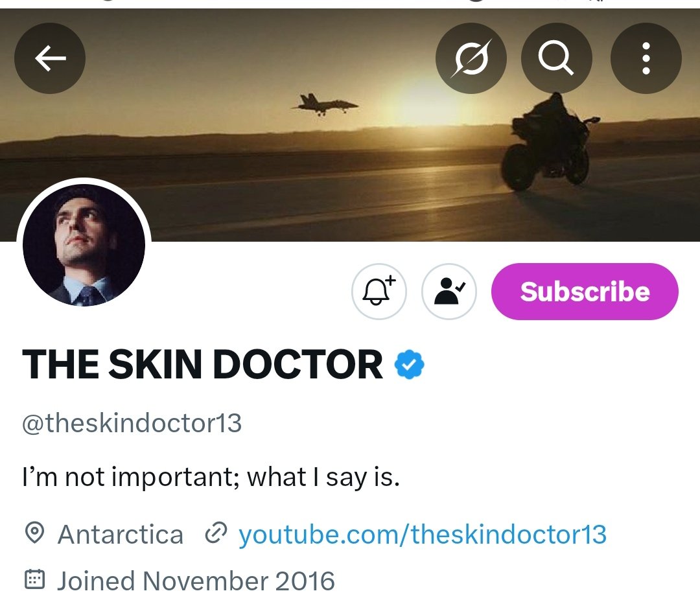The image size is (700, 613).
Task: Tap the blue verified badge
Action: pos(410,365)
